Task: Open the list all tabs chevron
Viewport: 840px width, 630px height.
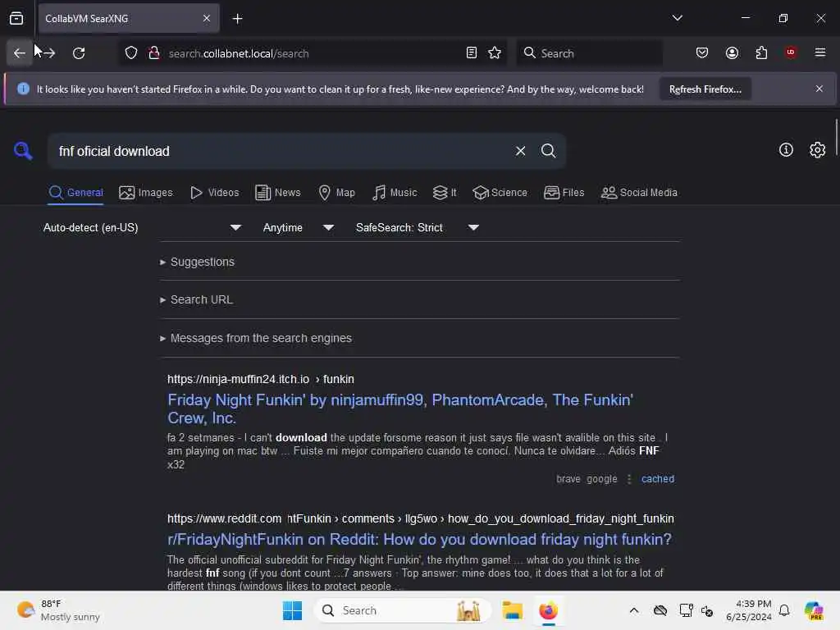Action: pos(677,18)
